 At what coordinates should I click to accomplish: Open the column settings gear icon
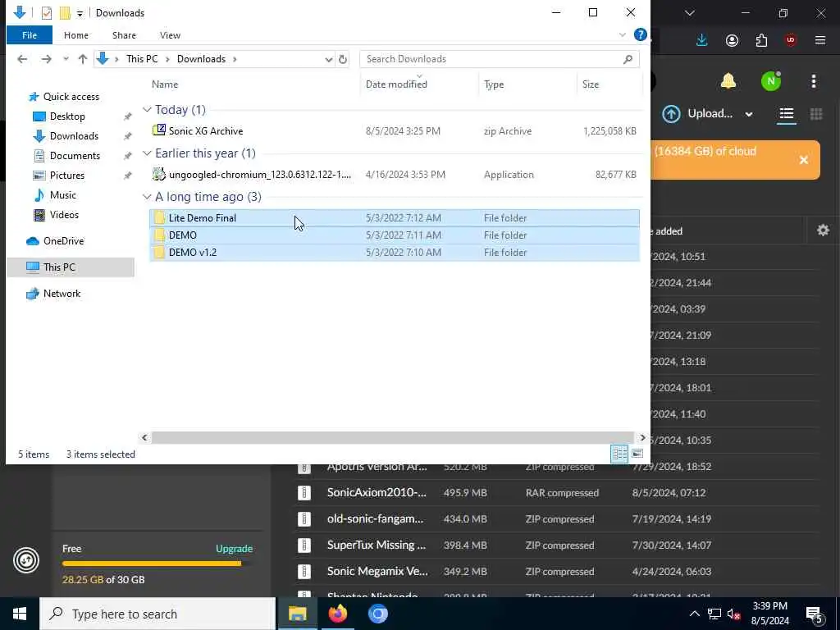[823, 231]
